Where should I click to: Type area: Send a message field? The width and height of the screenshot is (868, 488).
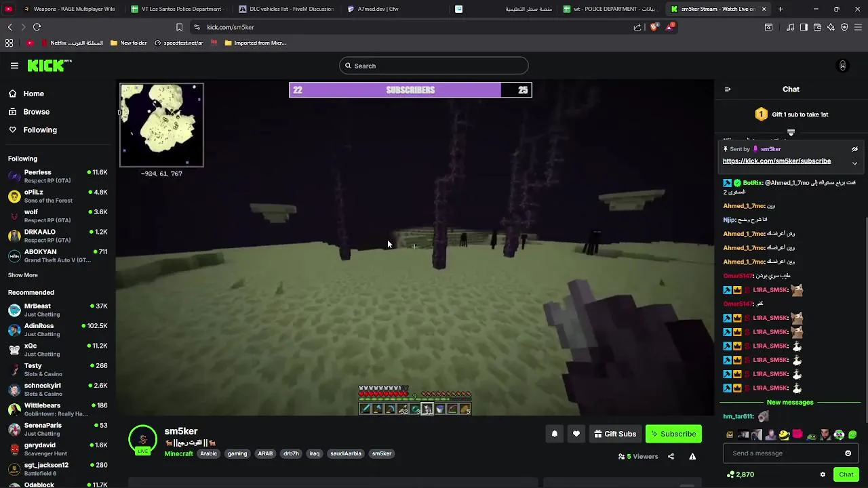785,453
